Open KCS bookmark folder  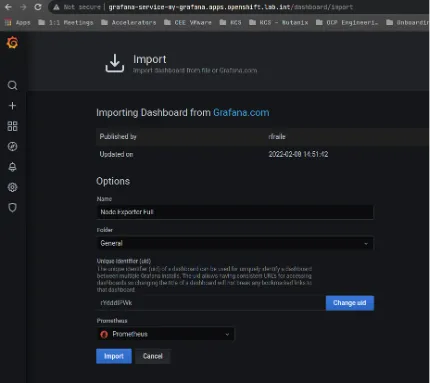pos(230,22)
